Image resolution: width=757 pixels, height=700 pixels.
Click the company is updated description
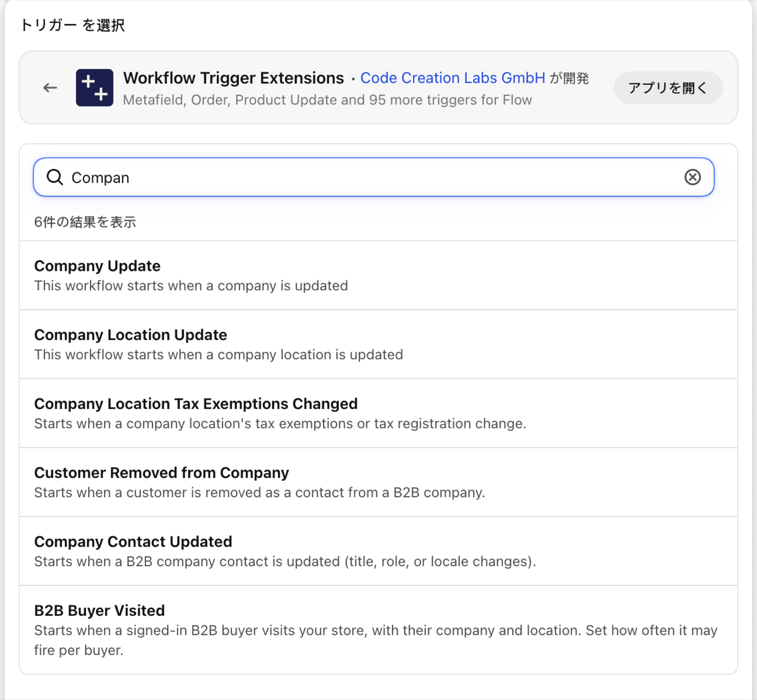191,286
